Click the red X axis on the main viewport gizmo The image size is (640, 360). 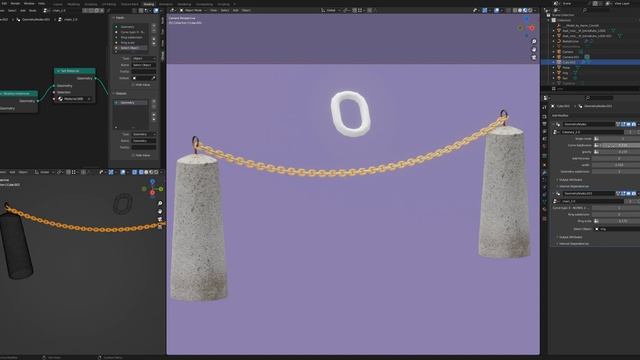[x=532, y=28]
